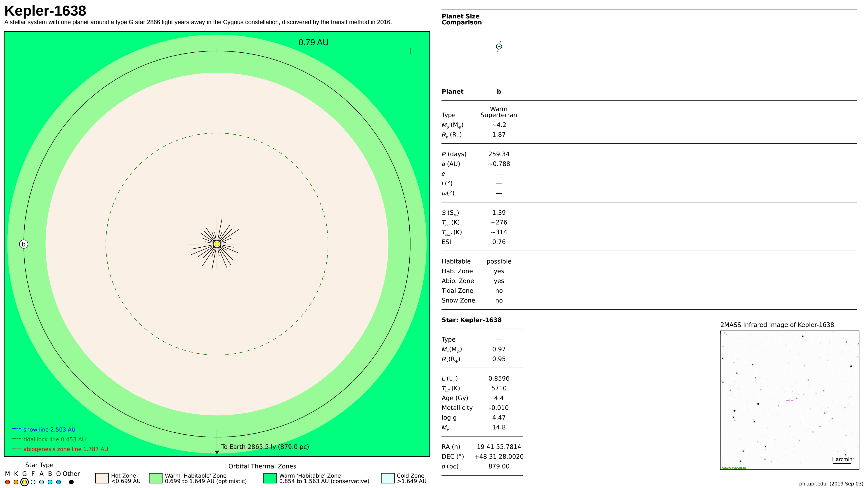The width and height of the screenshot is (868, 488).
Task: Click the planet size comparison symbol
Action: point(499,46)
